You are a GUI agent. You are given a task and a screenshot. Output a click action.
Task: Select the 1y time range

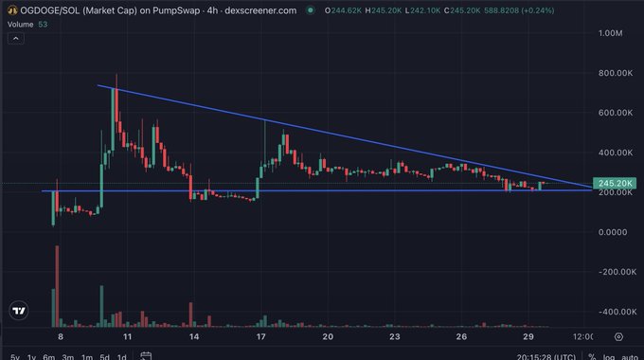[31, 357]
